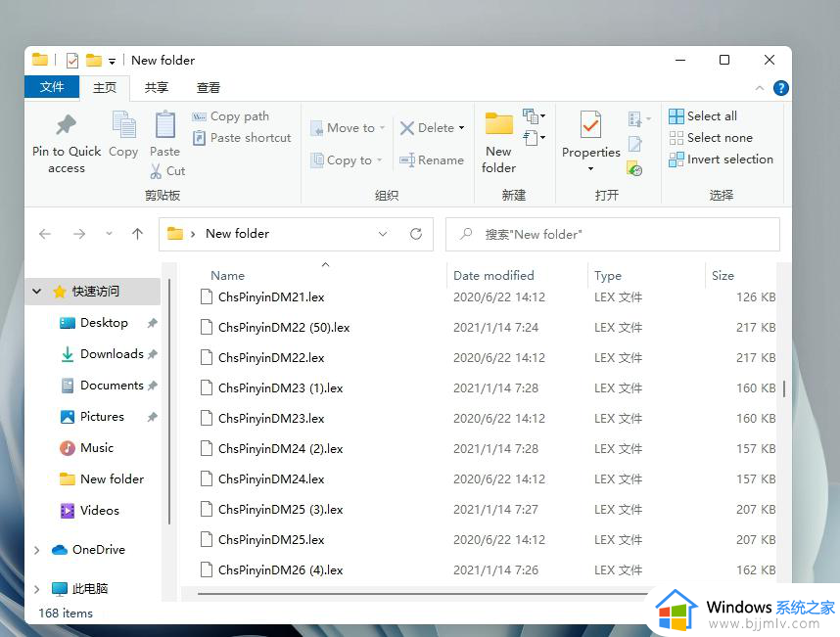Viewport: 840px width, 637px height.
Task: Refresh the New folder view
Action: (416, 234)
